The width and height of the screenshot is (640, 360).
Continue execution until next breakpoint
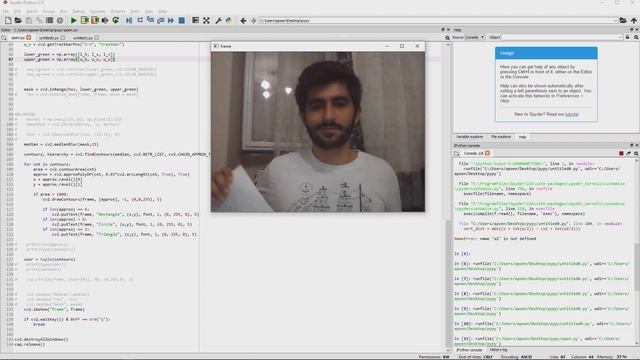pos(171,20)
